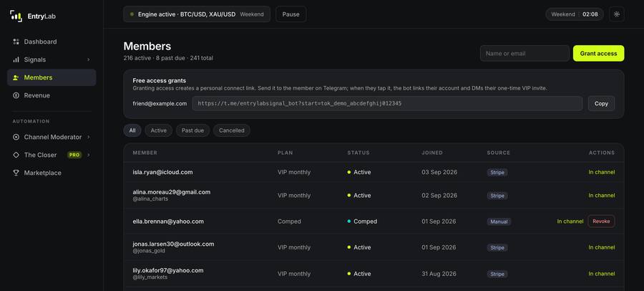Open the Marketplace page

(52, 173)
